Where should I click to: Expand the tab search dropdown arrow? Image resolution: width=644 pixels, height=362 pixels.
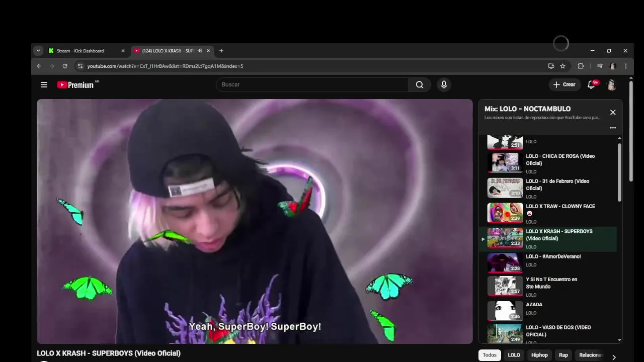(38, 51)
